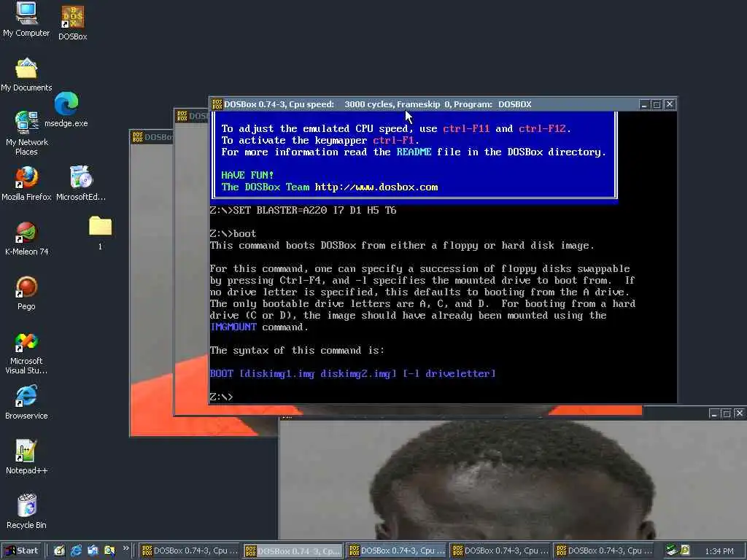Screen dimensions: 747x560
Task: Click the green system tray icon
Action: pos(672,550)
